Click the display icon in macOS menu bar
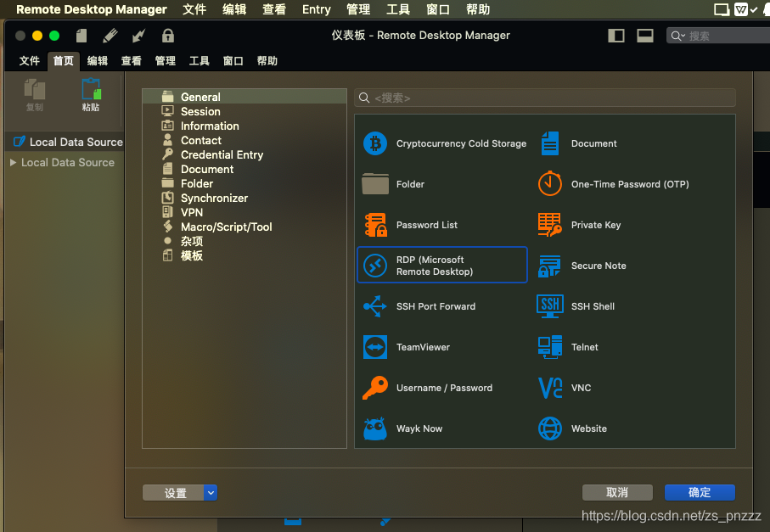The width and height of the screenshot is (770, 532). [x=722, y=9]
